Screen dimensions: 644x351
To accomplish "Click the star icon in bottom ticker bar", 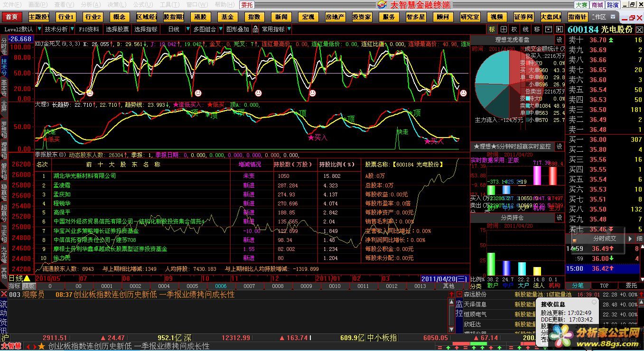I will pyautogui.click(x=42, y=346).
